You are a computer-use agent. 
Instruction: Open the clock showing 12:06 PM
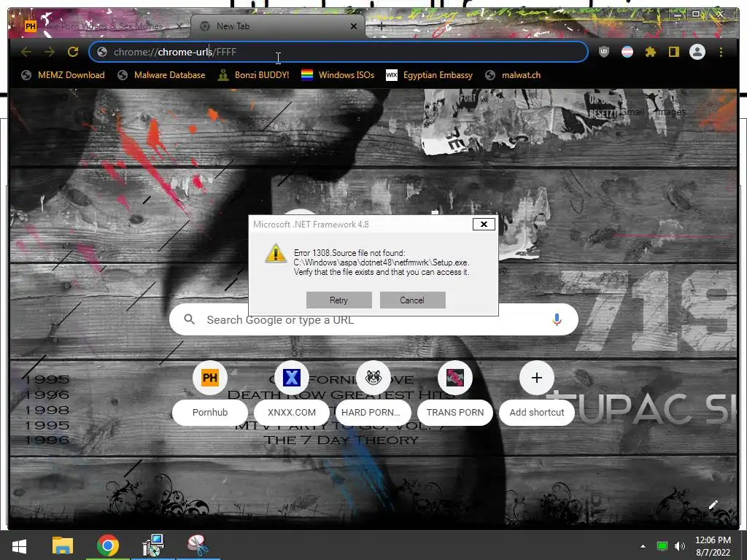coord(713,546)
